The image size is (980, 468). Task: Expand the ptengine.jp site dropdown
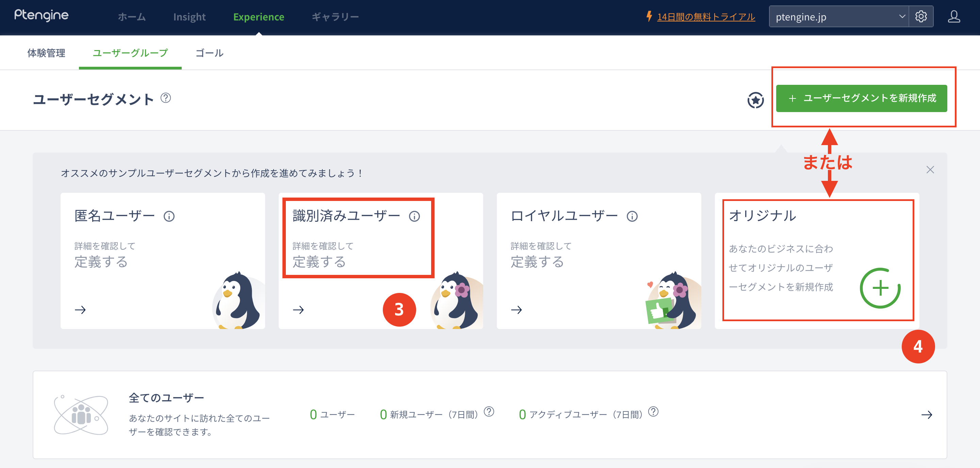(838, 17)
